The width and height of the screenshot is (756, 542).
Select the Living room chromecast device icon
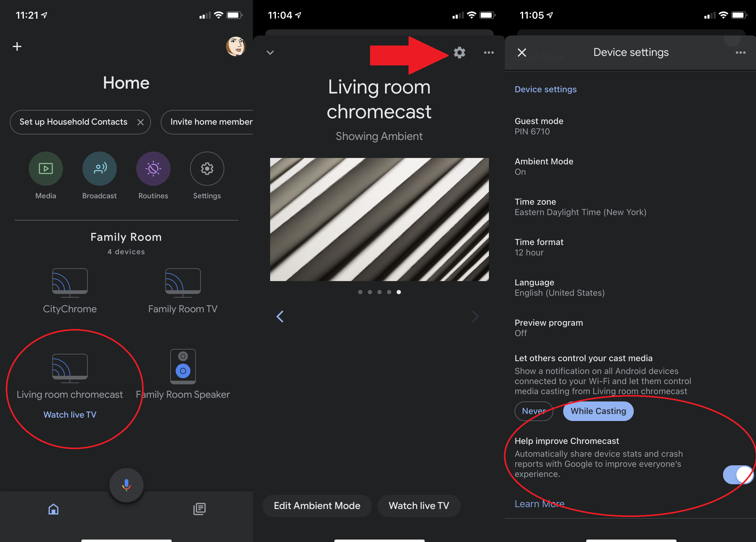pos(70,368)
